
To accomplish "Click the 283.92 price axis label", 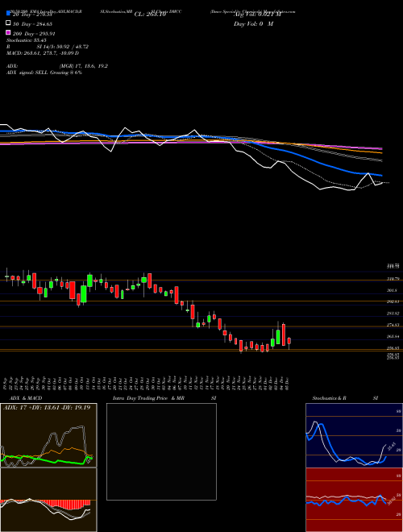I will (x=393, y=314).
